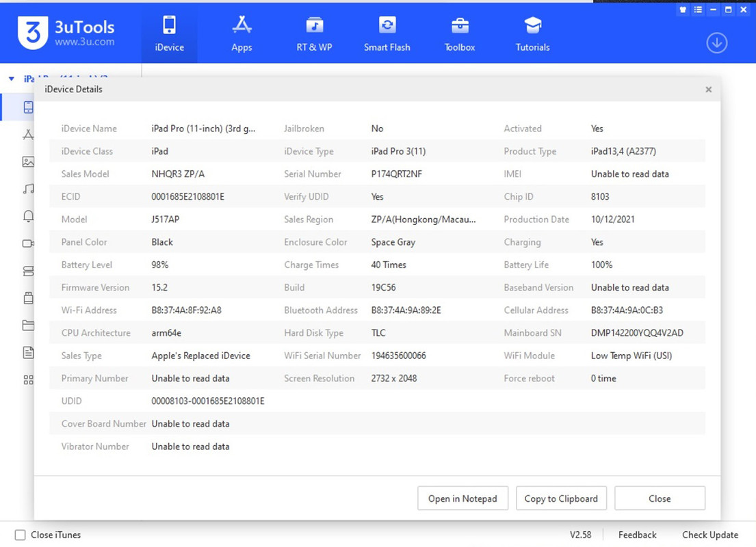Click Hard Disk Type value TLC
This screenshot has width=756, height=547.
pyautogui.click(x=378, y=332)
